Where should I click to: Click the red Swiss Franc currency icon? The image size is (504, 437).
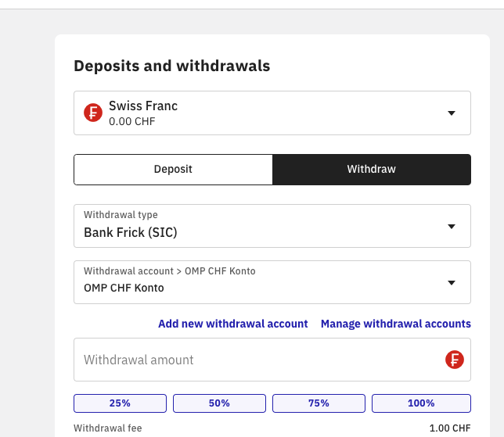93,113
